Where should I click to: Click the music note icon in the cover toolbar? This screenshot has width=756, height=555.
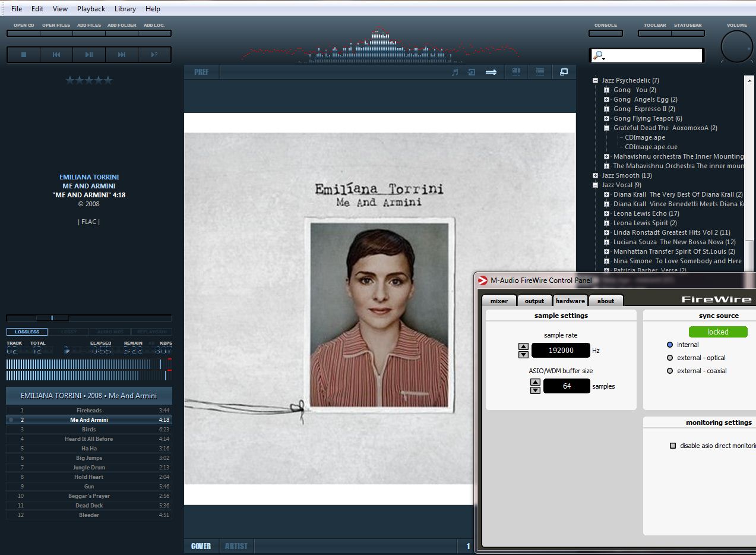click(x=455, y=72)
